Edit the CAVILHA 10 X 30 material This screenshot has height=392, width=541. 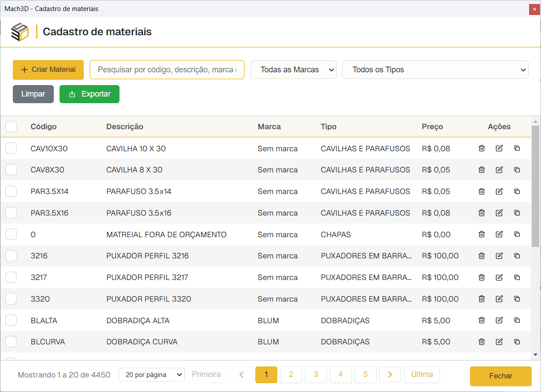click(499, 149)
